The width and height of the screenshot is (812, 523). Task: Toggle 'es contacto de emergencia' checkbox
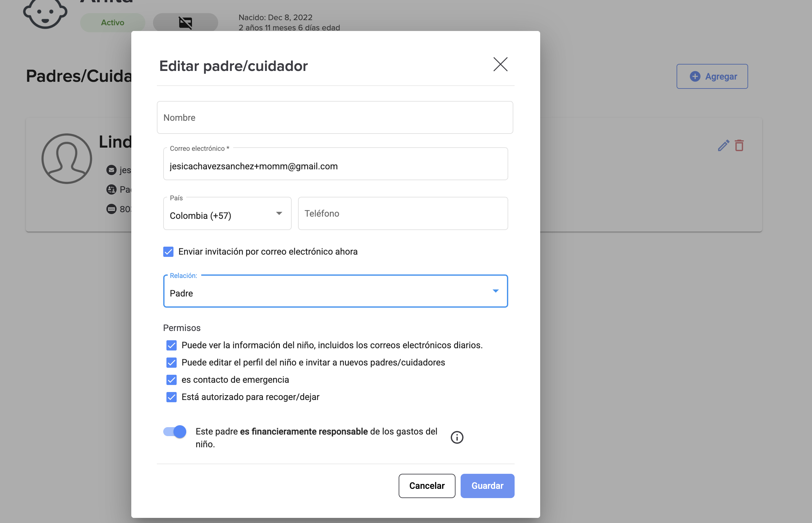pyautogui.click(x=172, y=380)
